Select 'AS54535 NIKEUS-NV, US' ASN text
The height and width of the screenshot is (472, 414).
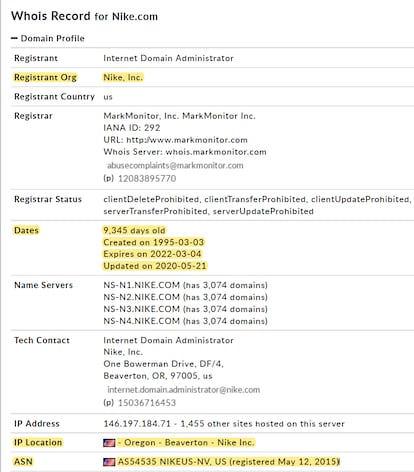pyautogui.click(x=172, y=462)
